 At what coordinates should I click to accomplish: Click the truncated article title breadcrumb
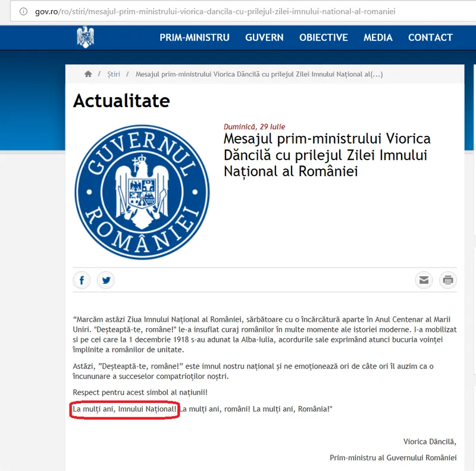[x=259, y=74]
